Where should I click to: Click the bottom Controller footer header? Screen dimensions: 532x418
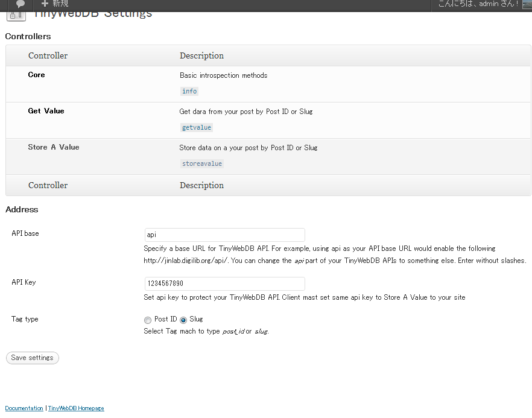(48, 185)
